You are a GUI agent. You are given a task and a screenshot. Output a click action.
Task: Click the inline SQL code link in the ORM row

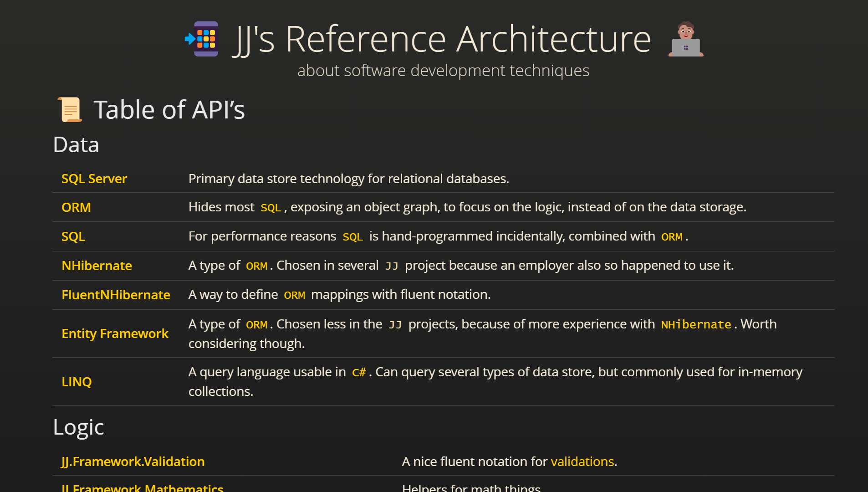(x=271, y=207)
